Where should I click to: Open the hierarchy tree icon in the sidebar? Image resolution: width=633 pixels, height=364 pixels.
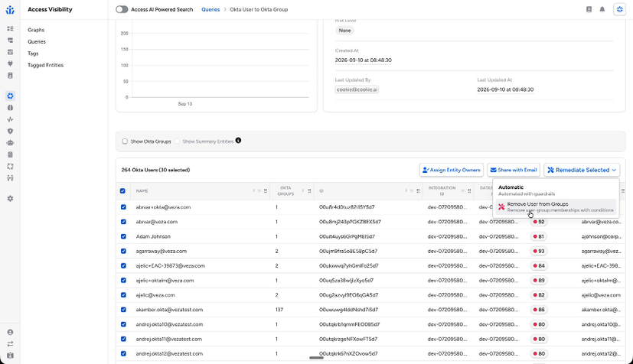[10, 41]
